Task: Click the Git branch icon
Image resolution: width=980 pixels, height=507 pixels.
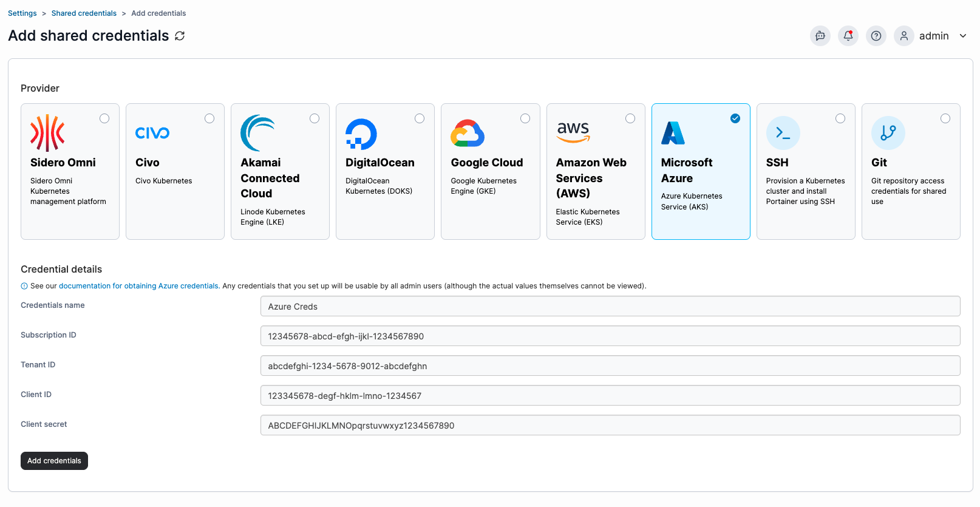Action: click(x=888, y=133)
